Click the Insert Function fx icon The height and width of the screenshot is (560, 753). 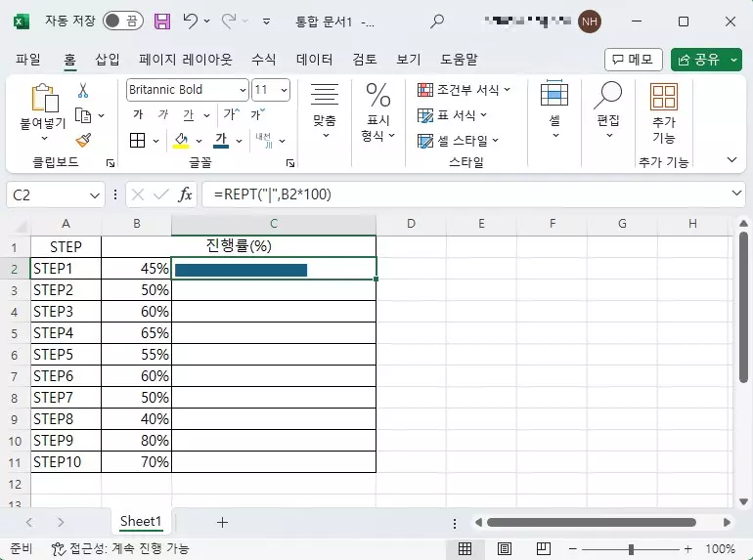click(x=185, y=194)
